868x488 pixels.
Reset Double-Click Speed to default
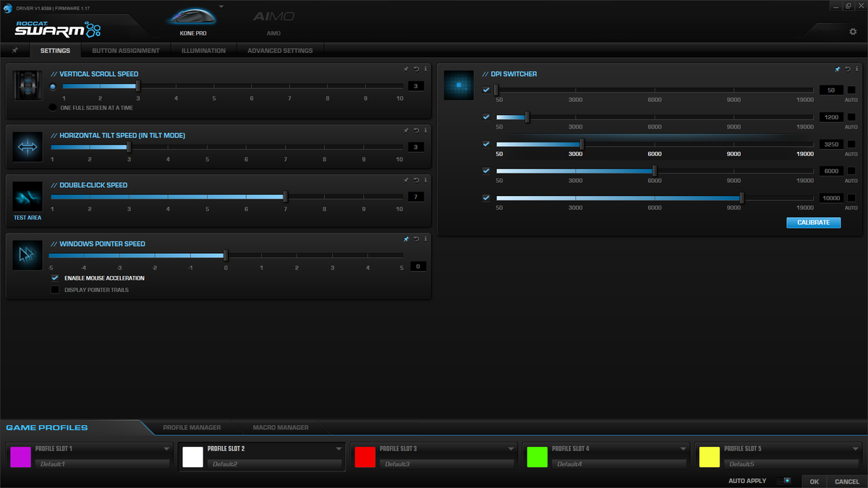coord(417,180)
